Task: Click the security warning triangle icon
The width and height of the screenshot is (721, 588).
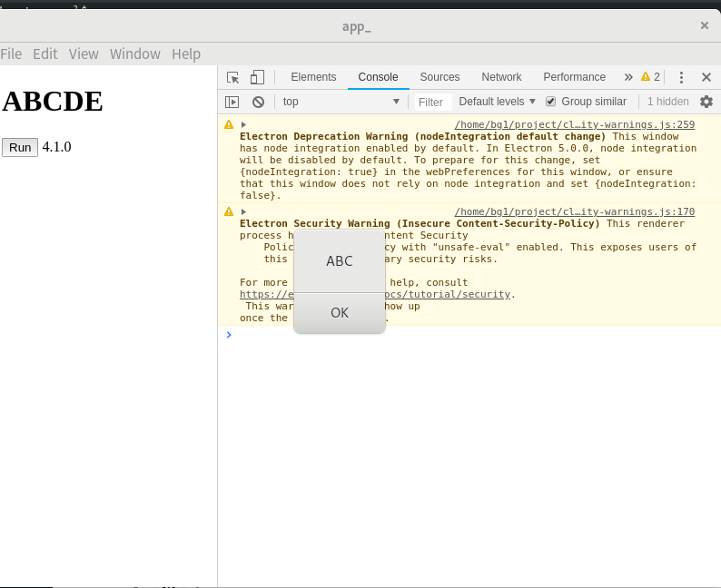Action: tap(229, 211)
